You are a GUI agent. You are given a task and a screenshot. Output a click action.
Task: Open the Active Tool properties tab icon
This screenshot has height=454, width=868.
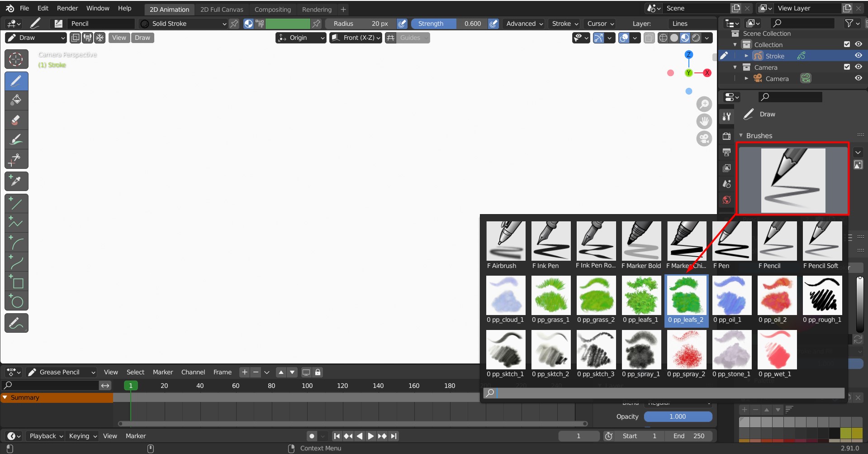click(x=727, y=116)
